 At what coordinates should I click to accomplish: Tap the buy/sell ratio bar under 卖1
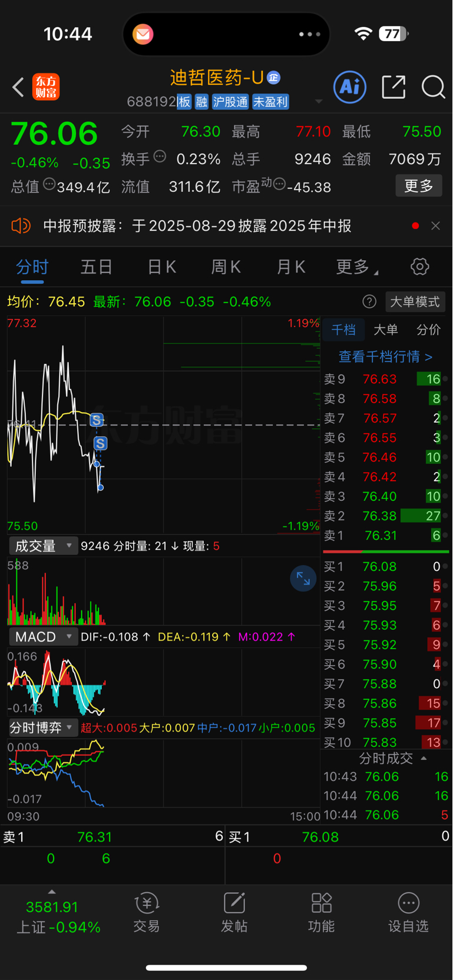(x=386, y=552)
